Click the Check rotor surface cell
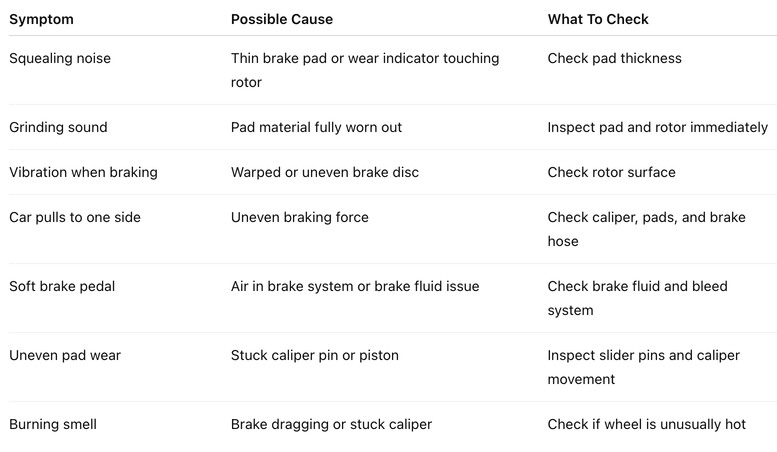This screenshot has height=452, width=777. [x=611, y=172]
